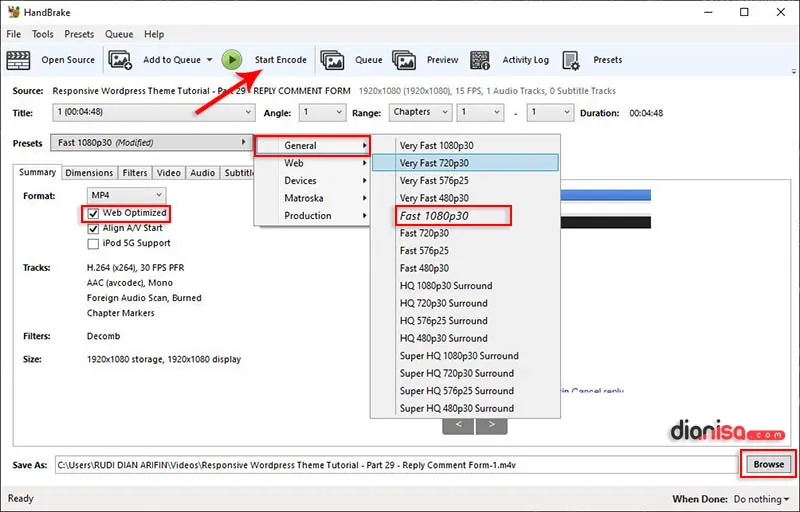800x512 pixels.
Task: Click the Preview icon in the toolbar
Action: 404,60
